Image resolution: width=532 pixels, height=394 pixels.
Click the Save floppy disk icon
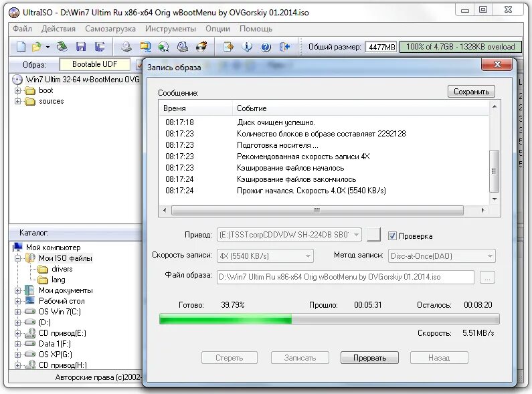click(x=81, y=47)
